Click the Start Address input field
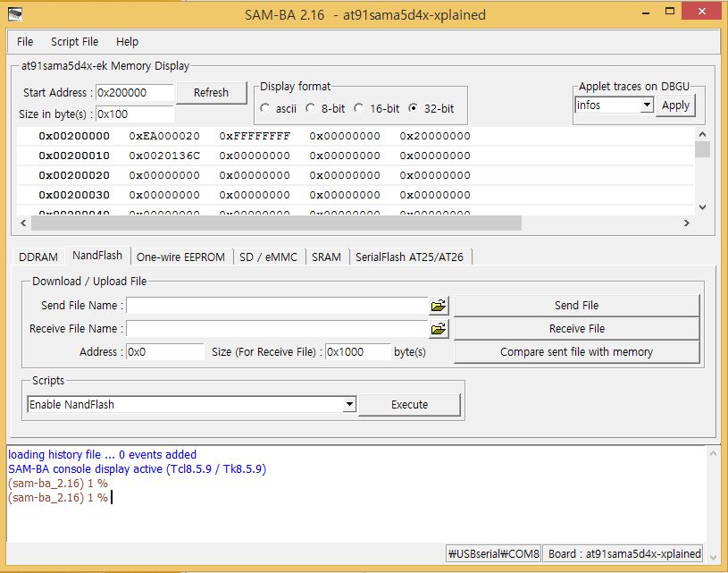728x573 pixels. coord(133,93)
